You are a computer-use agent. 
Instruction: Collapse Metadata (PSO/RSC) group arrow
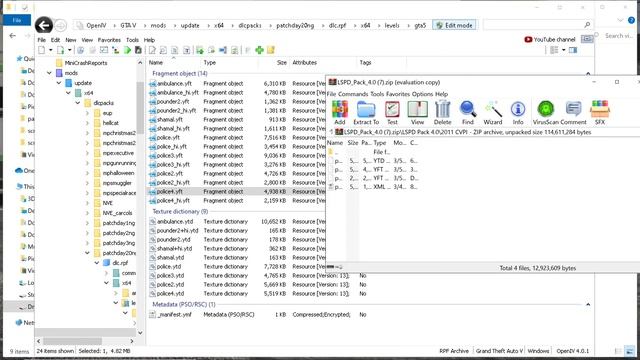588,304
